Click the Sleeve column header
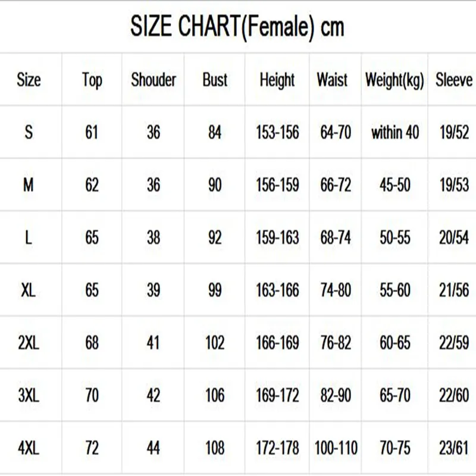 pos(453,80)
